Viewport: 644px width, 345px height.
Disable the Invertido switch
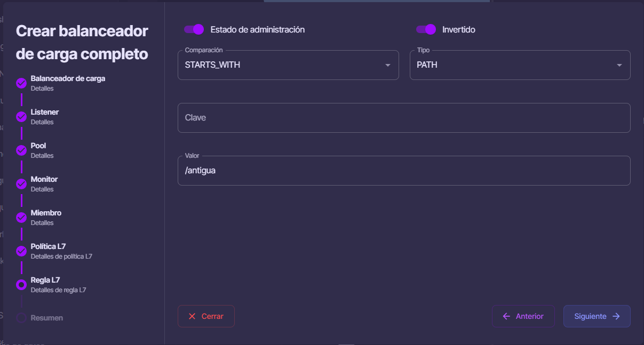click(x=426, y=29)
